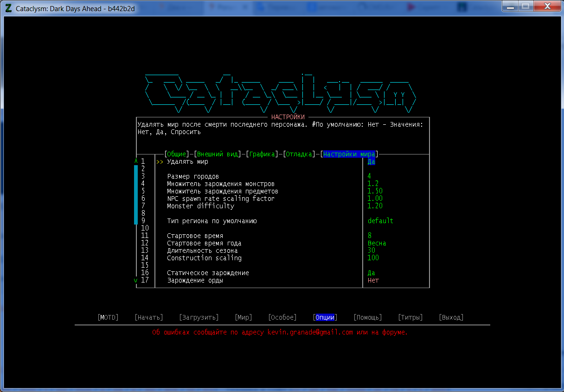Select the Отладка tab
Screen dimensions: 564x392
point(299,154)
